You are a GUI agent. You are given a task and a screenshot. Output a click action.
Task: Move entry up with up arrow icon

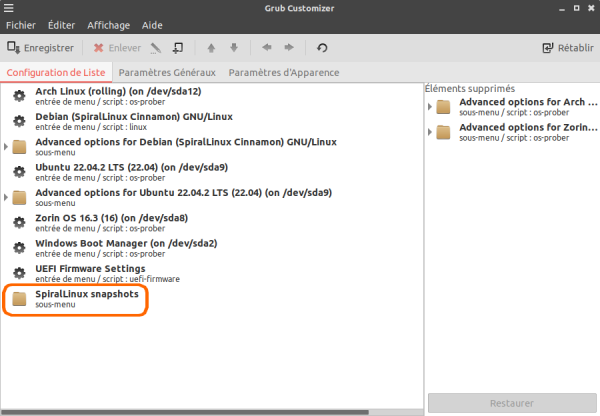coord(211,47)
